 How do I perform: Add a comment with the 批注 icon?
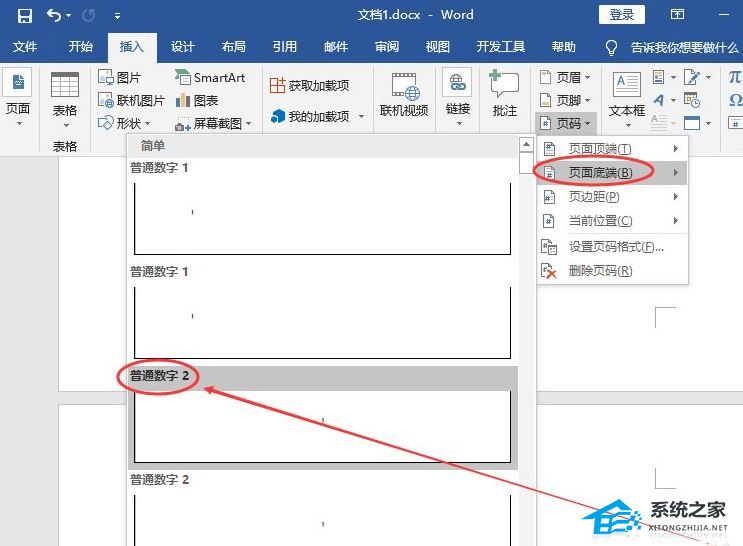(504, 85)
